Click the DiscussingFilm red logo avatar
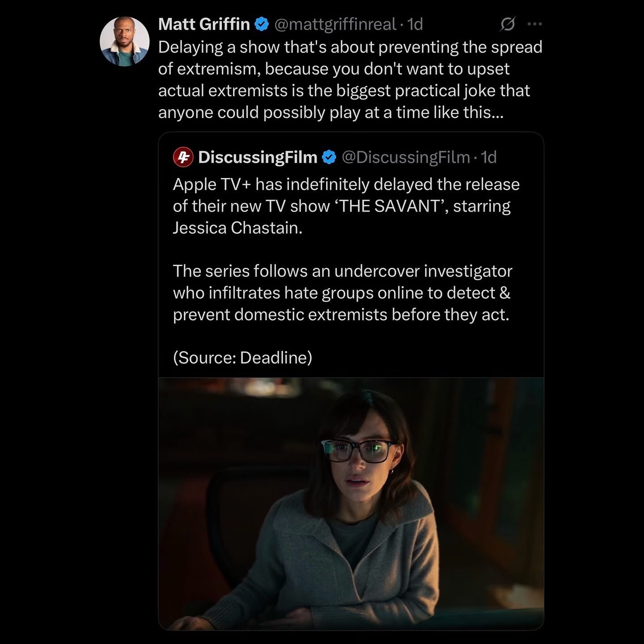The image size is (644, 644). tap(183, 157)
